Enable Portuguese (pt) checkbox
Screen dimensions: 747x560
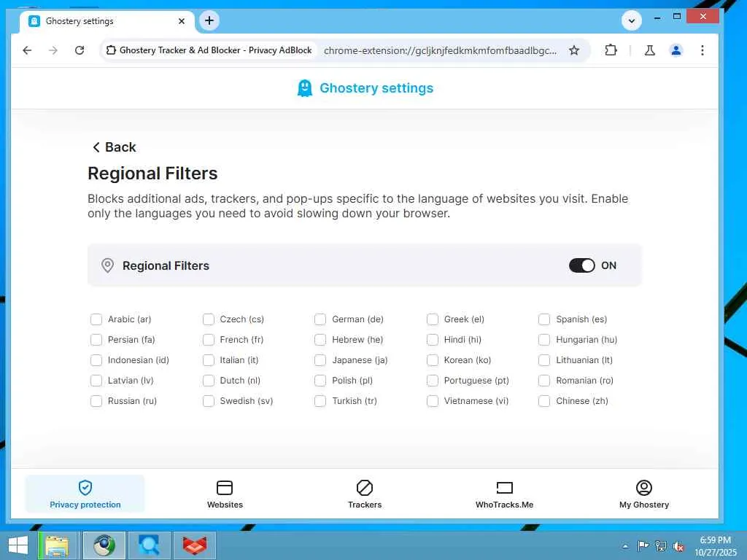pos(433,381)
